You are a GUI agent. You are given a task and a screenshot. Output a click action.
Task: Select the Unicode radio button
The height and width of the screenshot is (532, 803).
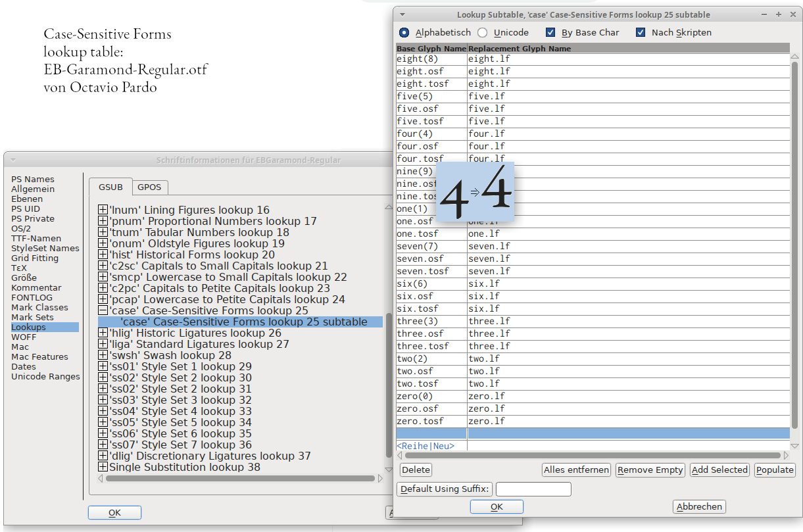(x=483, y=32)
